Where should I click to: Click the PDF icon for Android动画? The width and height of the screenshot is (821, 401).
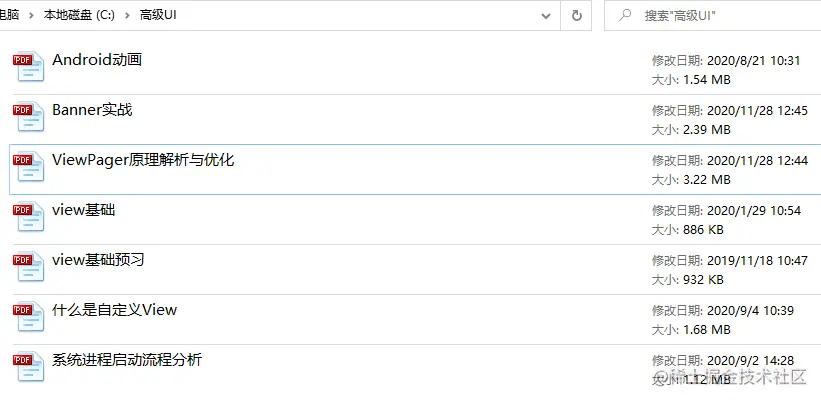click(29, 67)
